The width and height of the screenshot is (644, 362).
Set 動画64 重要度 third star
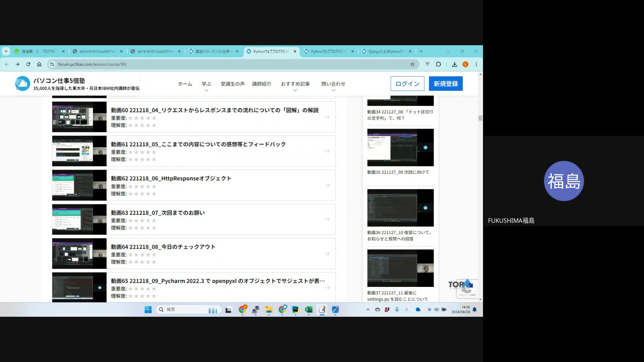(x=142, y=255)
